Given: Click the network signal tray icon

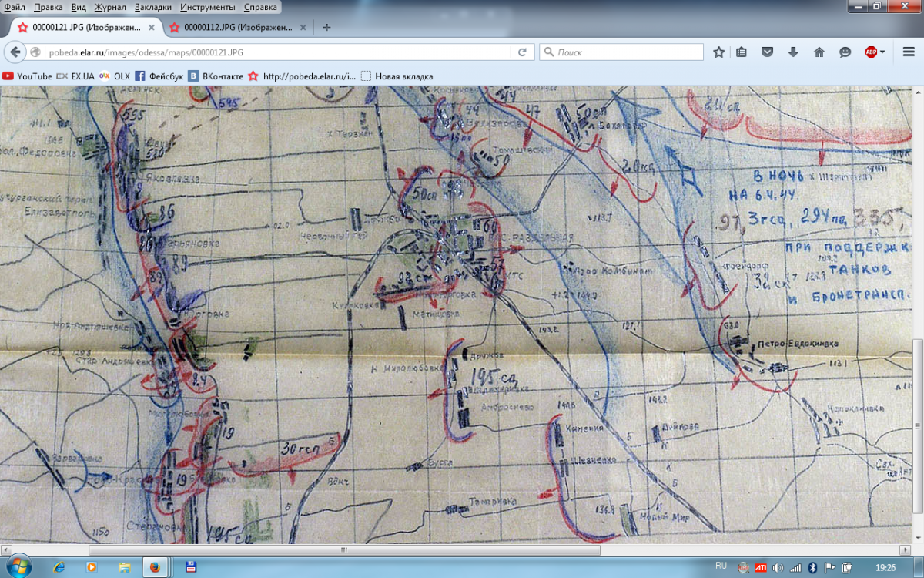Looking at the screenshot, I should (795, 567).
